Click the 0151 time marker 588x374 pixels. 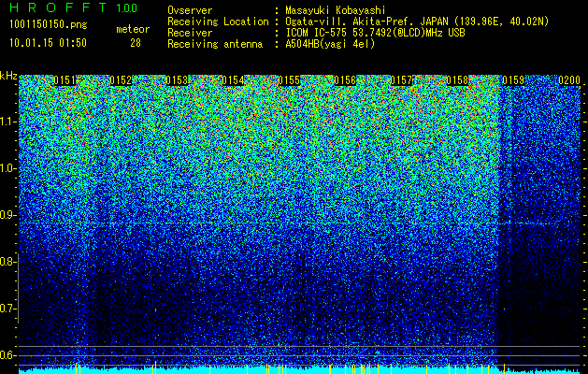coord(65,80)
